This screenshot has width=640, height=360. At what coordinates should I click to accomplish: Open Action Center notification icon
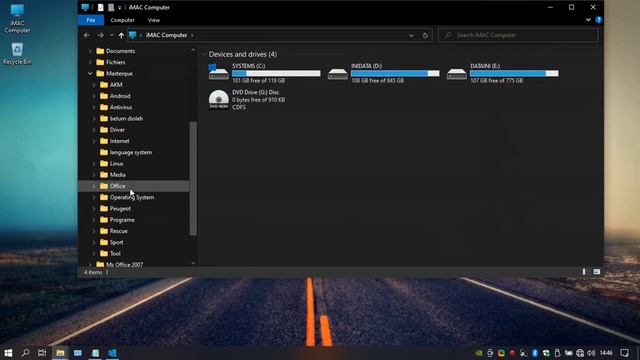(x=624, y=353)
